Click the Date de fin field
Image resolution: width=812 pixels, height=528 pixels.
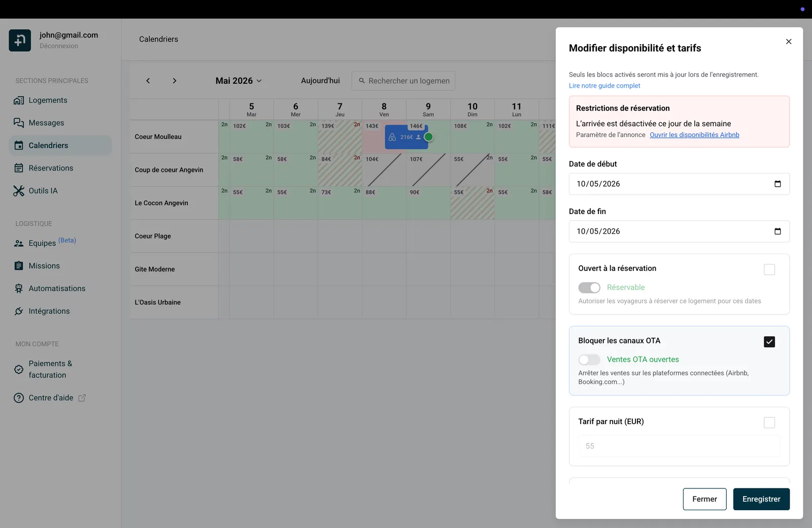click(x=679, y=231)
